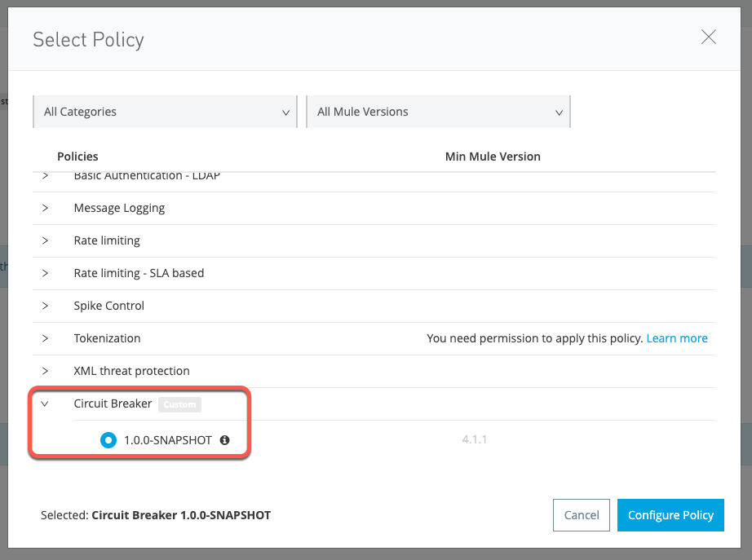752x560 pixels.
Task: Expand the Tokenization policy
Action: point(46,338)
